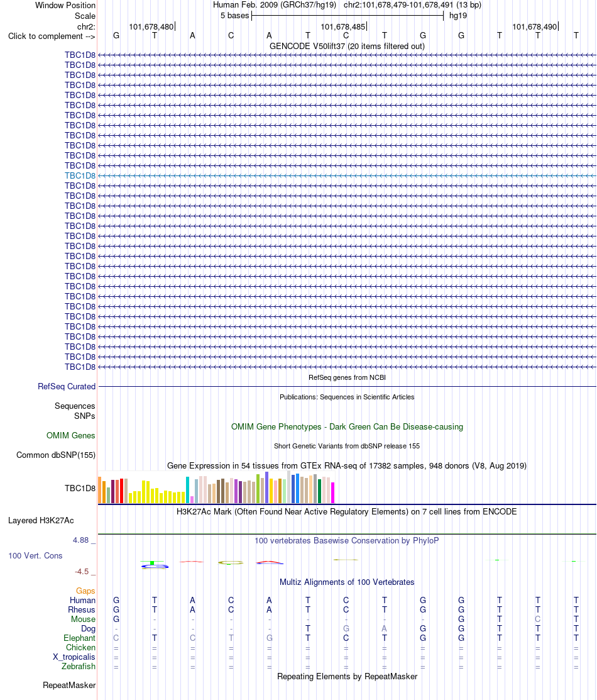Open 'Repeating Elements by RepeatMasker' track title
The image size is (597, 700).
347,677
